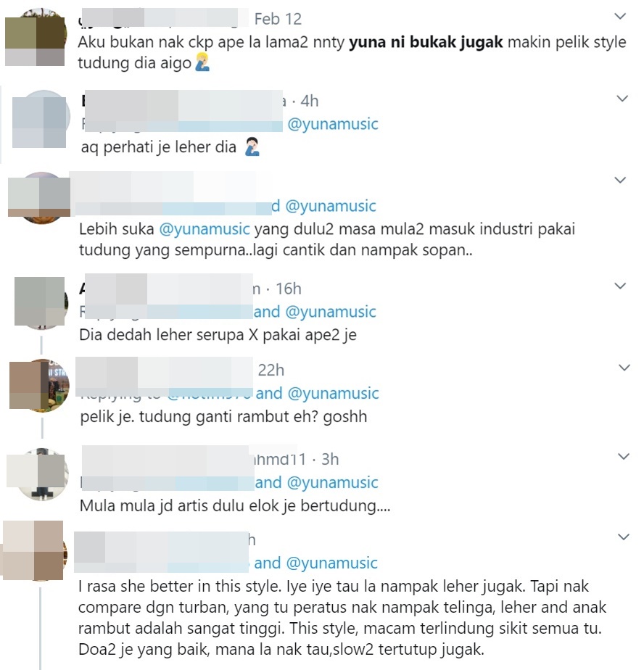Image resolution: width=644 pixels, height=670 pixels.
Task: Click the Feb 12 timestamp
Action: (278, 19)
